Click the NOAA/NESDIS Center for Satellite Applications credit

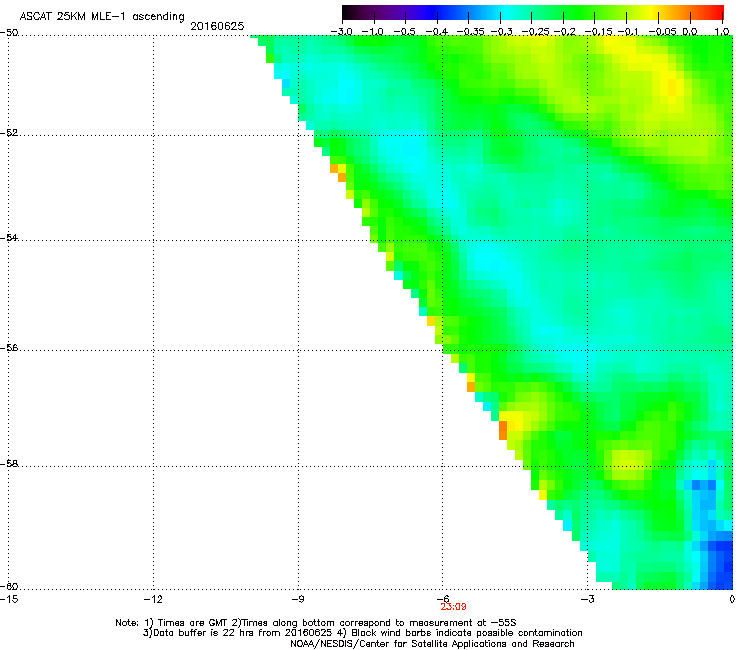(432, 644)
